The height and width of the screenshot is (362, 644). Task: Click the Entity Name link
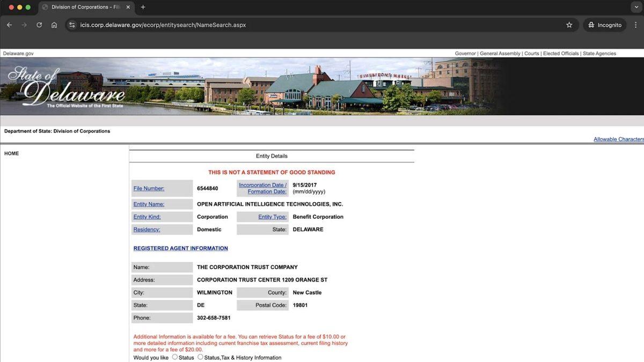(149, 204)
